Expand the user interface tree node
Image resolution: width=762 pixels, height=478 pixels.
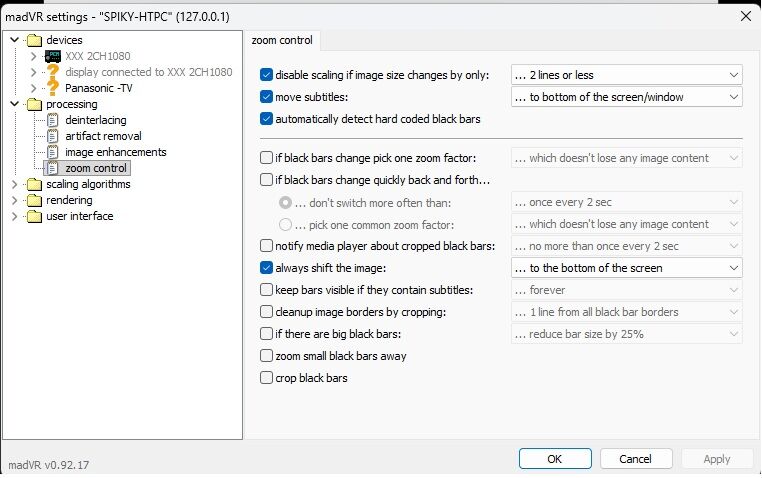(x=15, y=216)
